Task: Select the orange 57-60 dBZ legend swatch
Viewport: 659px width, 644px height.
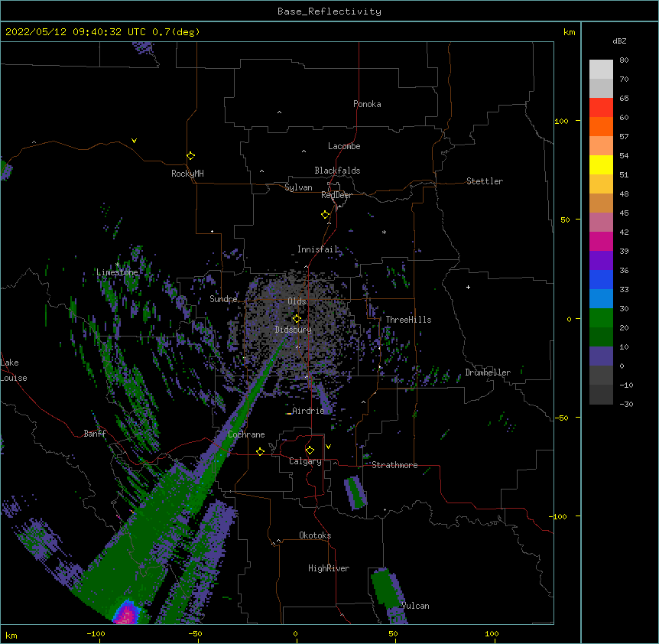Action: pyautogui.click(x=601, y=126)
